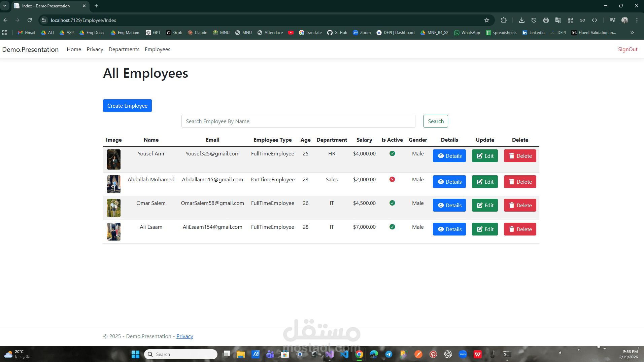
Task: Open the Departments menu item
Action: 124,49
